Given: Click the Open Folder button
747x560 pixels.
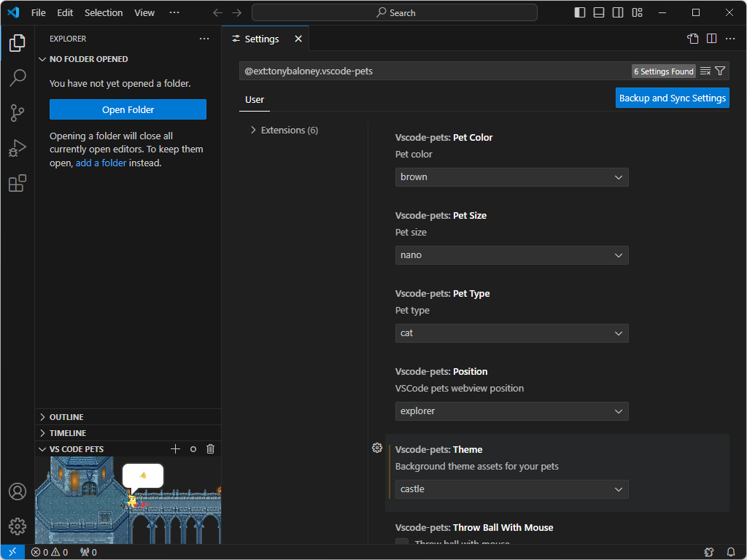Looking at the screenshot, I should 128,109.
